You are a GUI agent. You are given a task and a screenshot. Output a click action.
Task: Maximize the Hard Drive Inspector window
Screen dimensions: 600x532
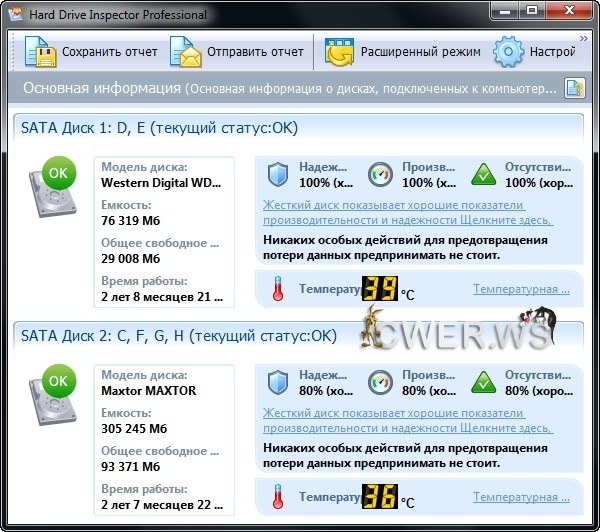532,11
